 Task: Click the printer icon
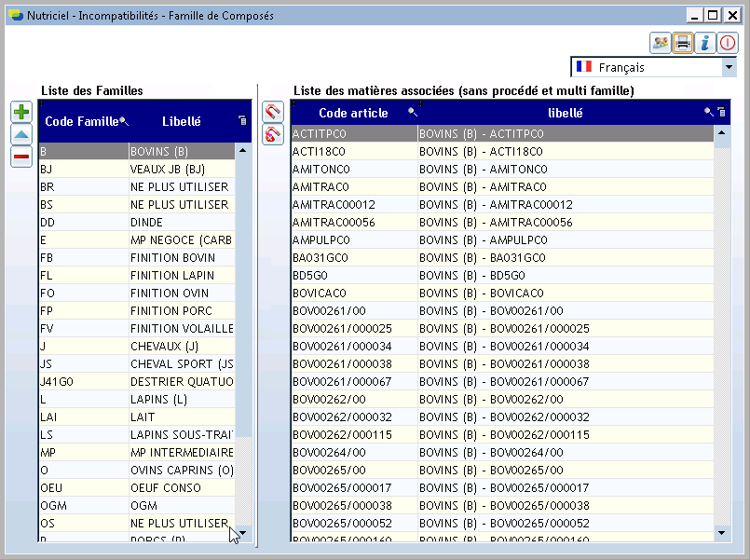click(683, 43)
